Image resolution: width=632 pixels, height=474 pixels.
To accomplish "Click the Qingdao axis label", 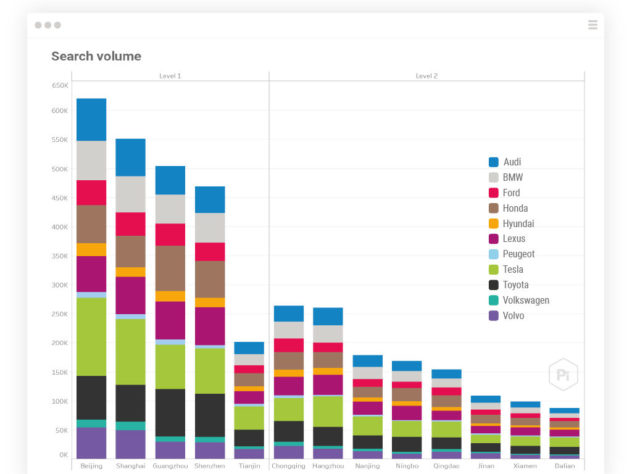I will (447, 466).
